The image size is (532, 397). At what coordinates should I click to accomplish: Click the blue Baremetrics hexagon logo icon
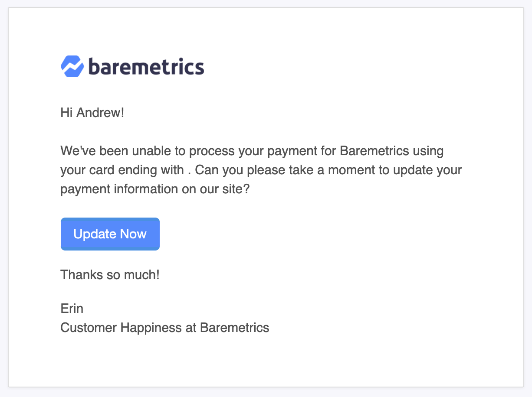point(72,66)
